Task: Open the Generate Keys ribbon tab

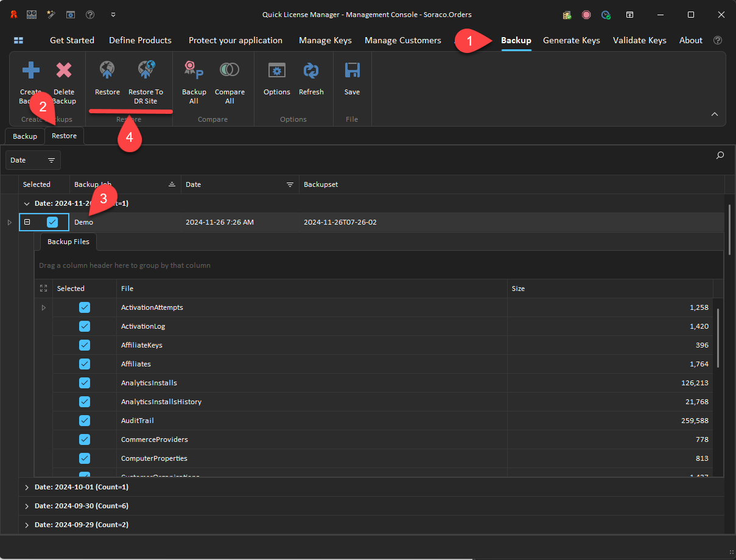Action: 571,40
